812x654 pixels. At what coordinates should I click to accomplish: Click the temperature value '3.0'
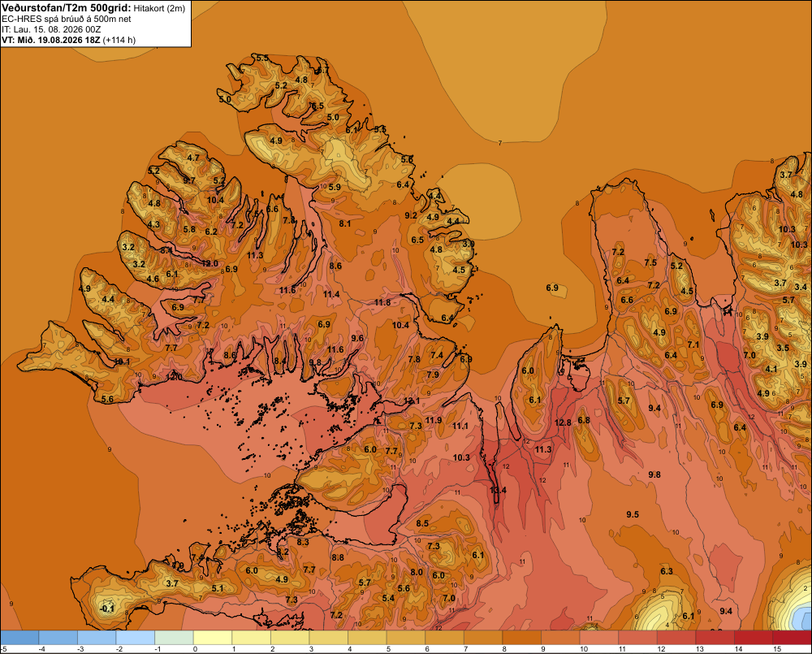point(469,244)
